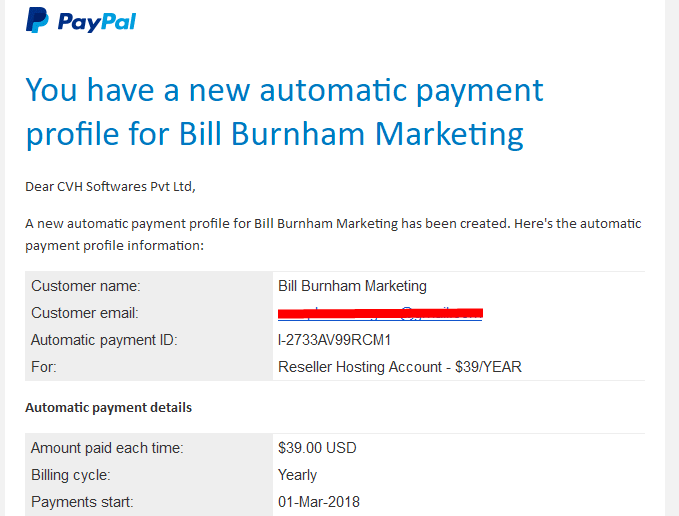
Task: Click the profile created introduction paragraph
Action: click(333, 235)
